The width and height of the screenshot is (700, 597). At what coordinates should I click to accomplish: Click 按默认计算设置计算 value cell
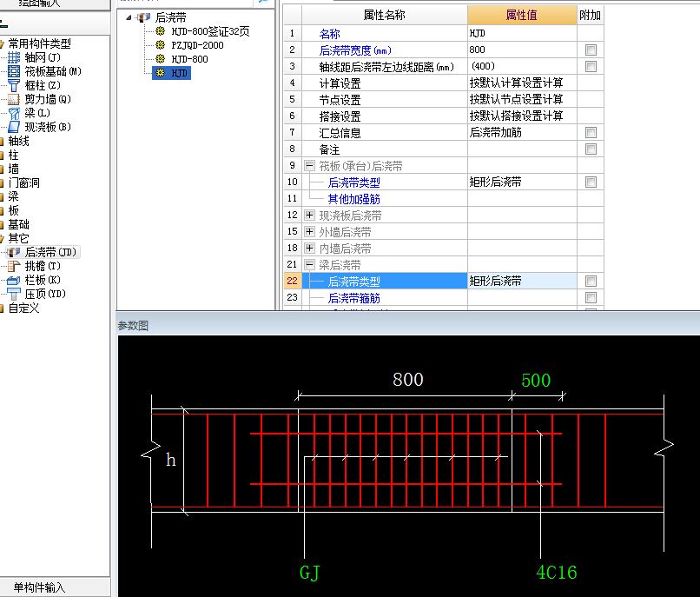(522, 83)
